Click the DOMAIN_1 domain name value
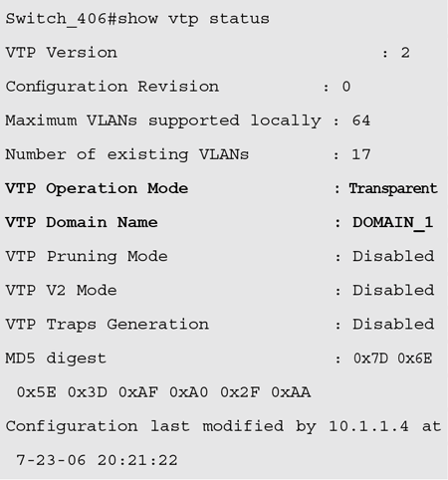 pyautogui.click(x=392, y=223)
